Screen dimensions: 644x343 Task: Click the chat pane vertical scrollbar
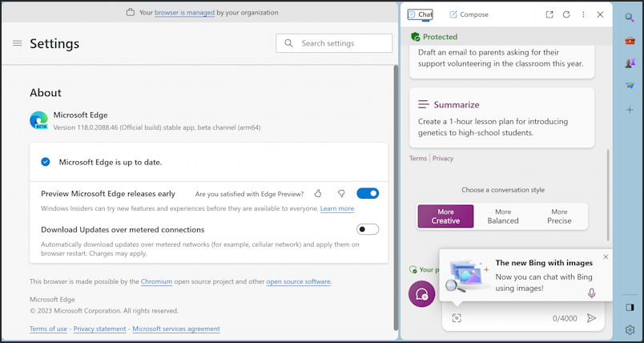608,195
